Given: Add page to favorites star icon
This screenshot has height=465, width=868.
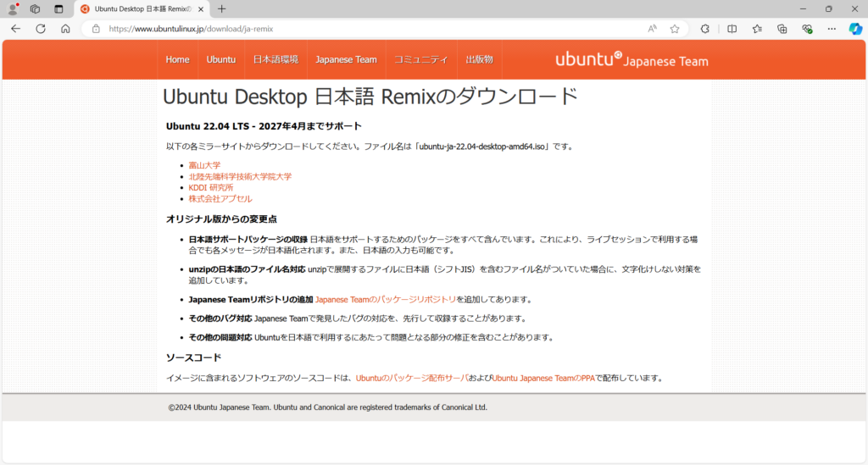Looking at the screenshot, I should [x=674, y=29].
